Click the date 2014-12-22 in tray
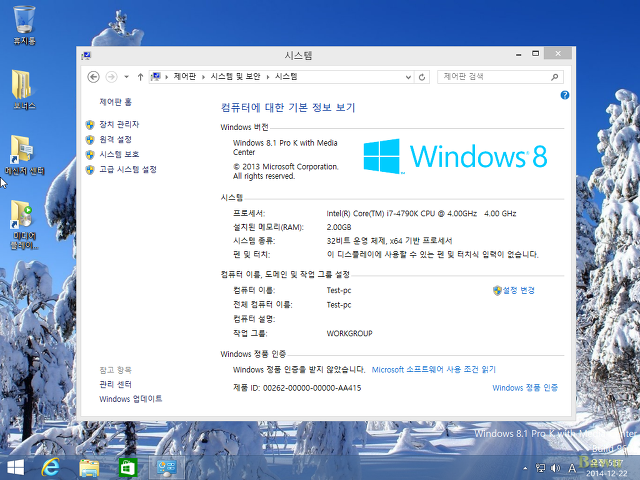 point(607,473)
